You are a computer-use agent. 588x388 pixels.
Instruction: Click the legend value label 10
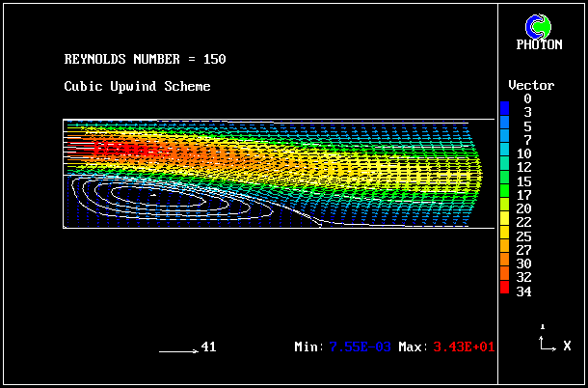coord(523,153)
